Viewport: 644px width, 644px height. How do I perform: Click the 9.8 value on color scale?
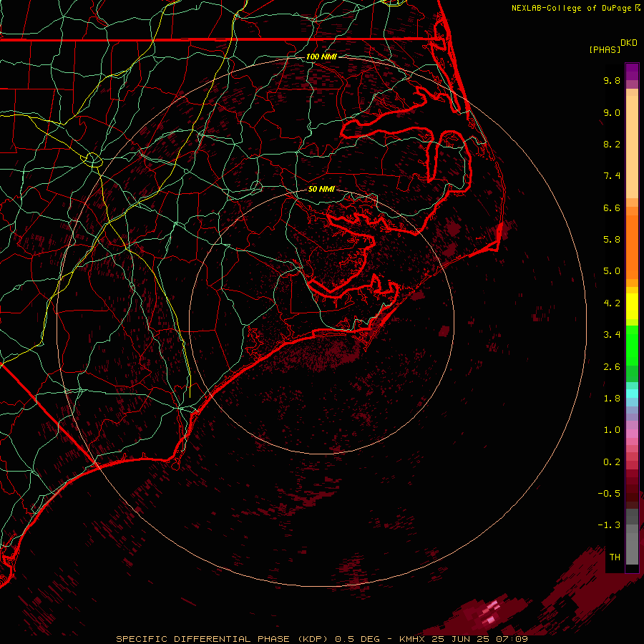pyautogui.click(x=612, y=80)
